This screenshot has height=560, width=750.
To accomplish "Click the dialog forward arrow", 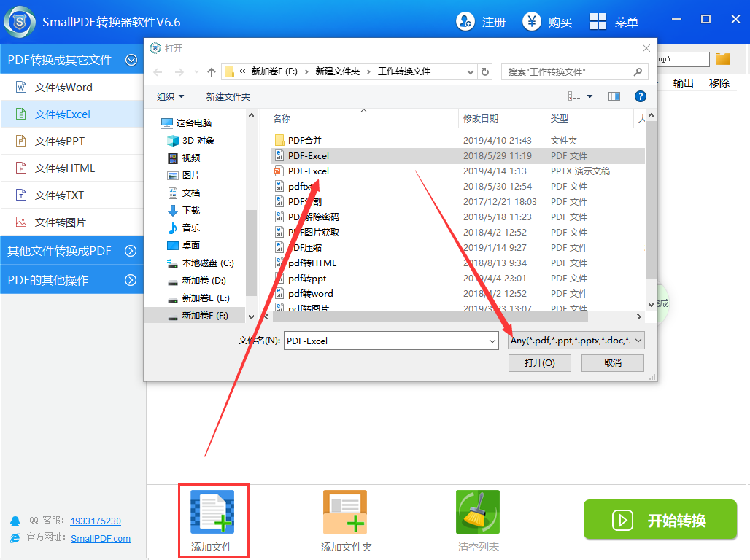I will point(179,72).
